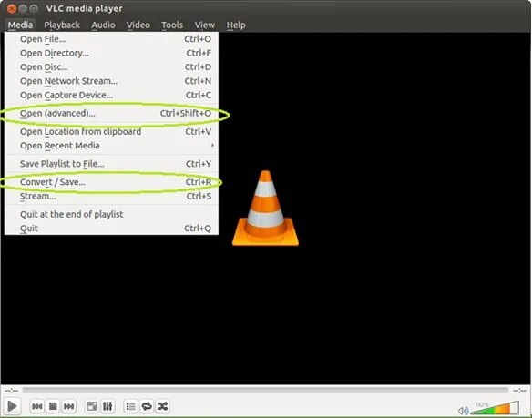Choose Save Playlist to File… entry

(112, 164)
